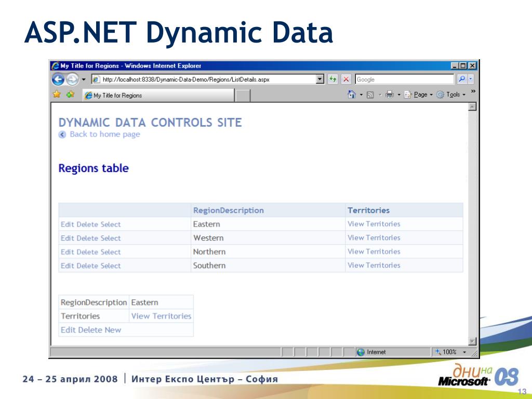Click Select in the Northern row
The height and width of the screenshot is (399, 532).
(x=111, y=252)
